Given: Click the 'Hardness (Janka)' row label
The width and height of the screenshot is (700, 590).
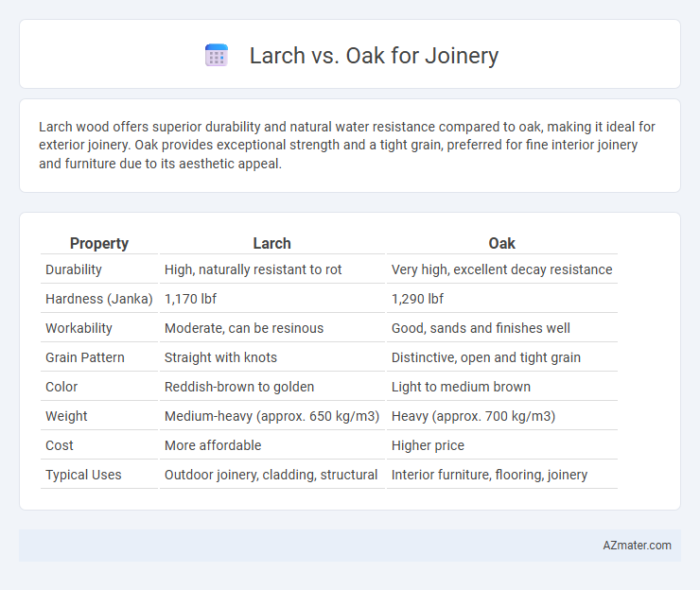Looking at the screenshot, I should coord(99,299).
